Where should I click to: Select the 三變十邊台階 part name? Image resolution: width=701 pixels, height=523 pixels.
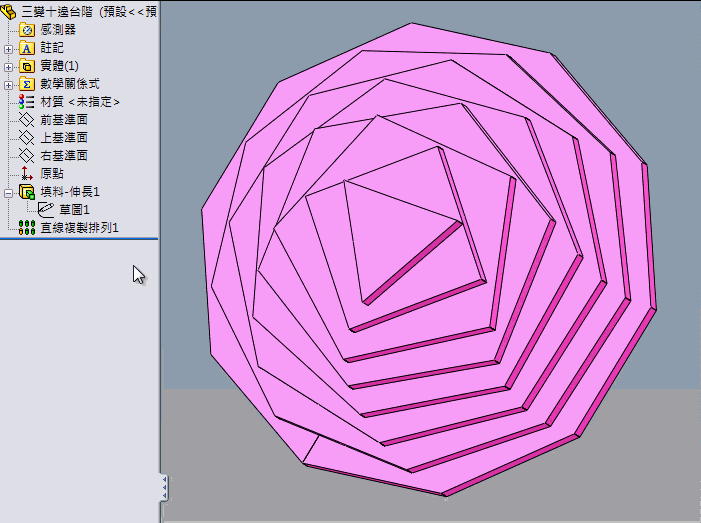click(x=57, y=12)
